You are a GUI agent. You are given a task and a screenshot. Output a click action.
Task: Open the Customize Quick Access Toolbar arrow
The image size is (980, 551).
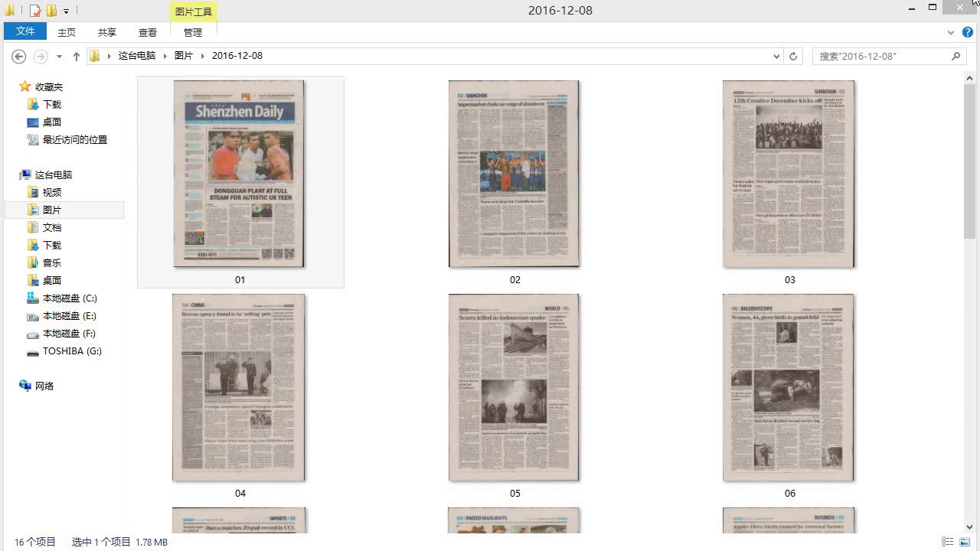coord(67,11)
